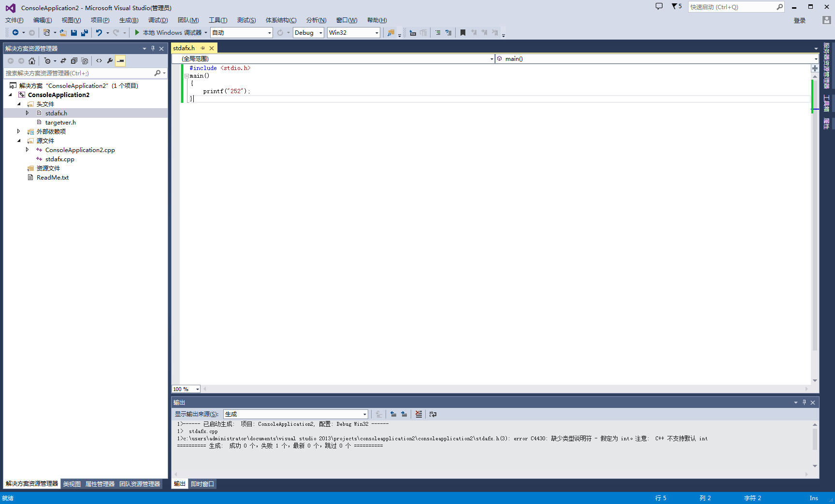Click the Refresh icon in Solution Explorer
835x504 pixels.
[74, 60]
